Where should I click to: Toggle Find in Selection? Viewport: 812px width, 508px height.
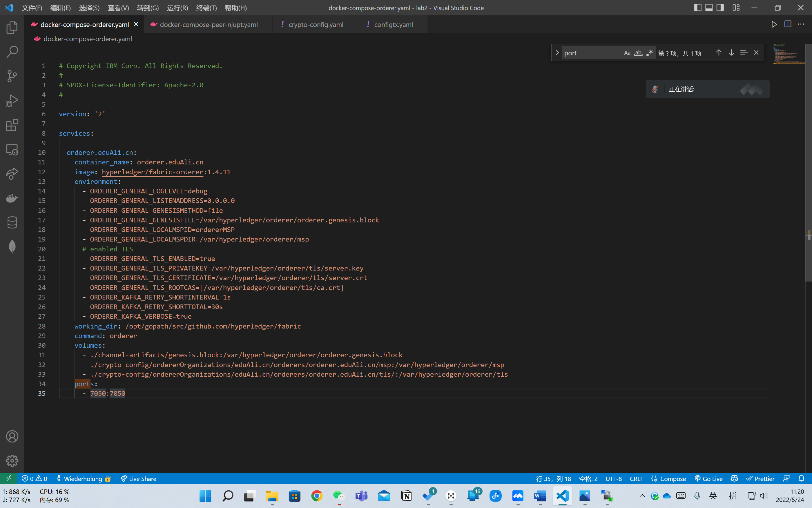click(744, 53)
